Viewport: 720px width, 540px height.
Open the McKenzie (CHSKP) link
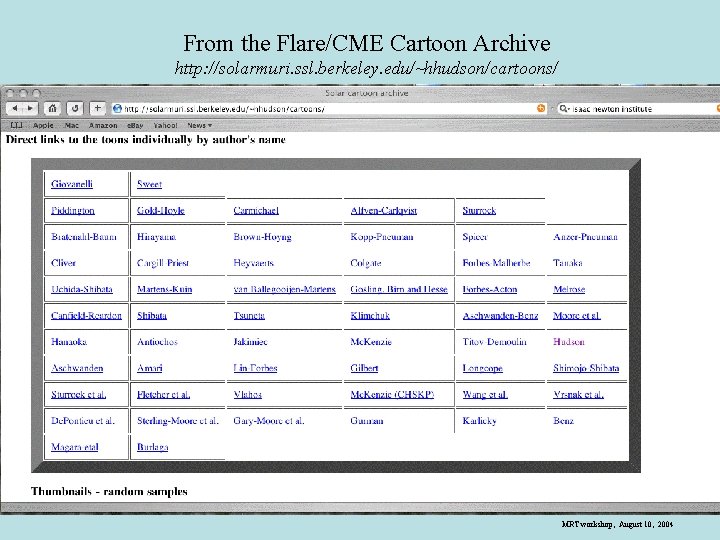[393, 394]
